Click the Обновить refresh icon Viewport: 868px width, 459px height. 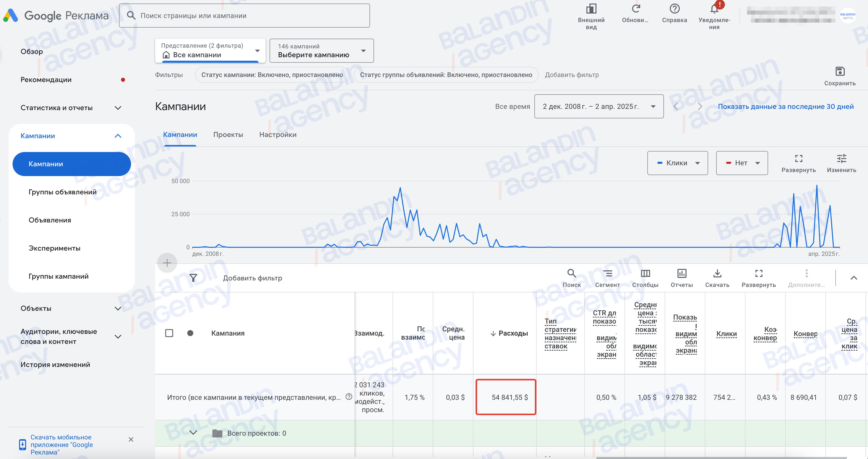636,9
